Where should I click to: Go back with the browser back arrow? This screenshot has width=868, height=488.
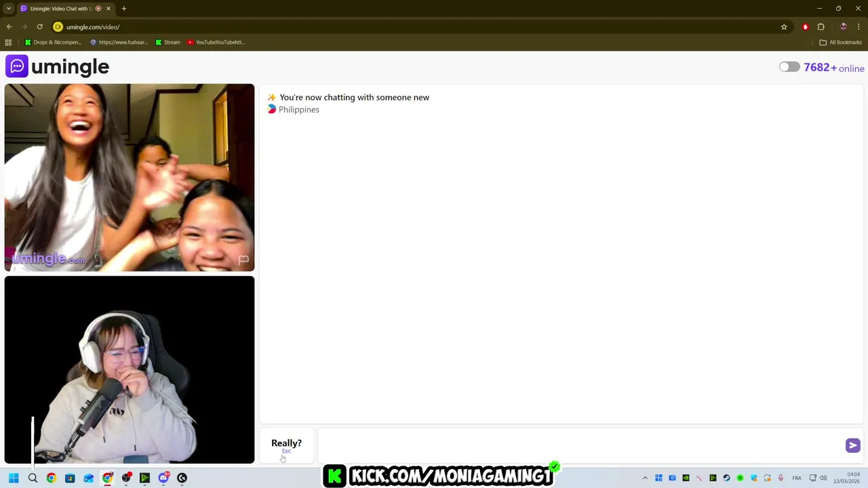coord(9,27)
